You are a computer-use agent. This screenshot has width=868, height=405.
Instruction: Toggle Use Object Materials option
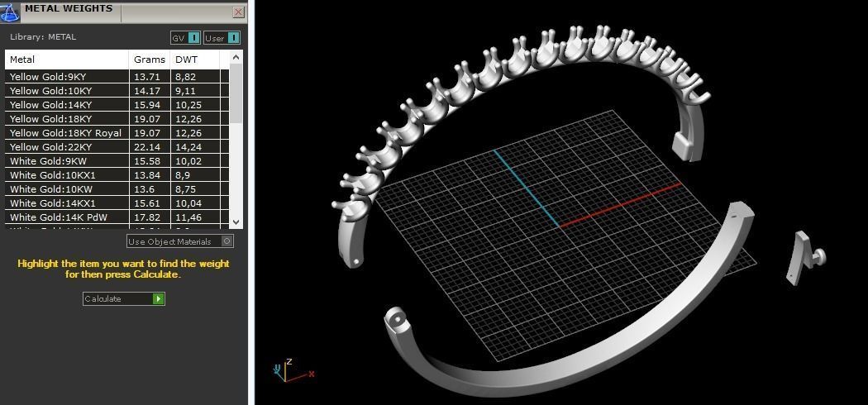(180, 241)
